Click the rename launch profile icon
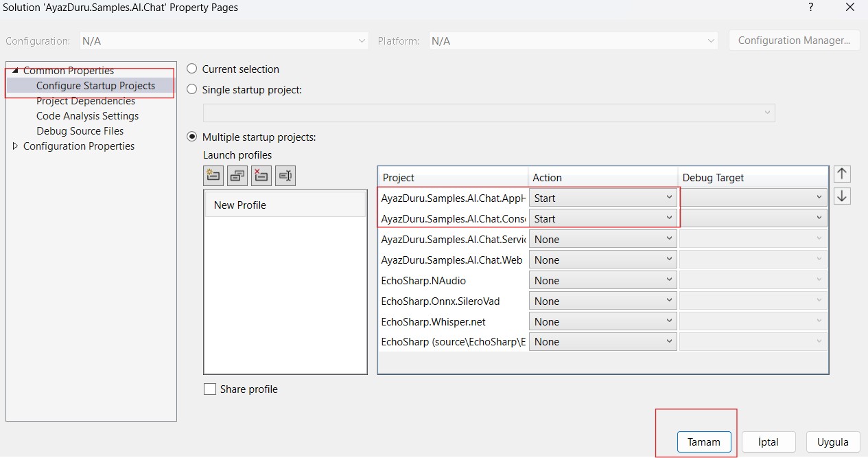Image resolution: width=868 pixels, height=458 pixels. point(285,176)
